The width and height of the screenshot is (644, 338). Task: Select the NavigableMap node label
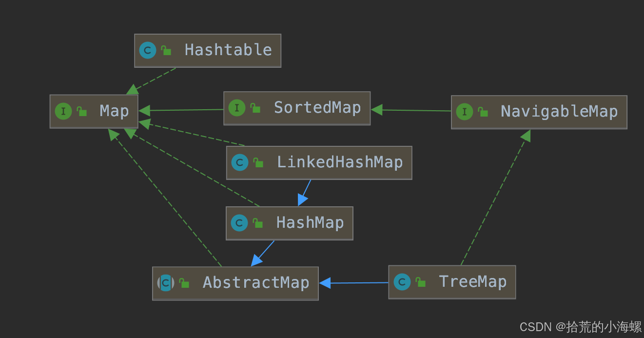[x=559, y=112]
